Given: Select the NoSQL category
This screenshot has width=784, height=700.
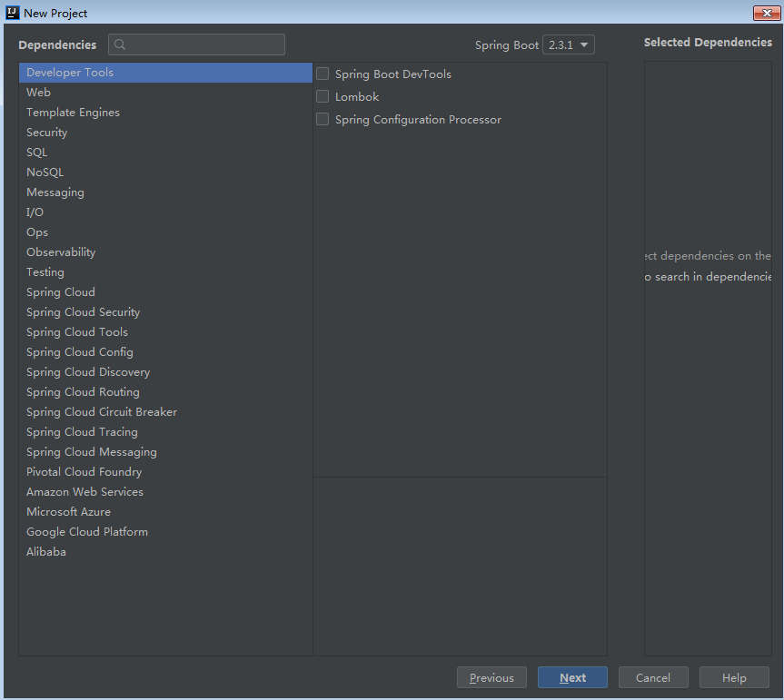Looking at the screenshot, I should [165, 173].
